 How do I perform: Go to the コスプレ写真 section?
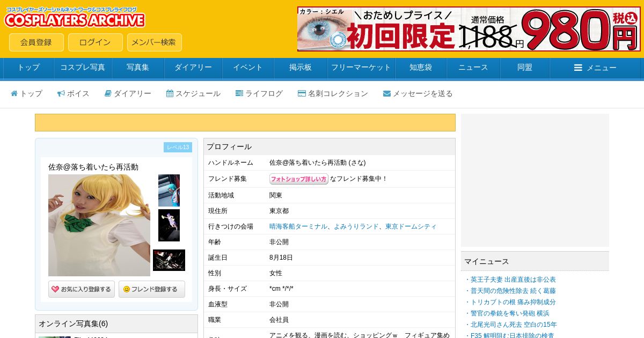point(83,68)
